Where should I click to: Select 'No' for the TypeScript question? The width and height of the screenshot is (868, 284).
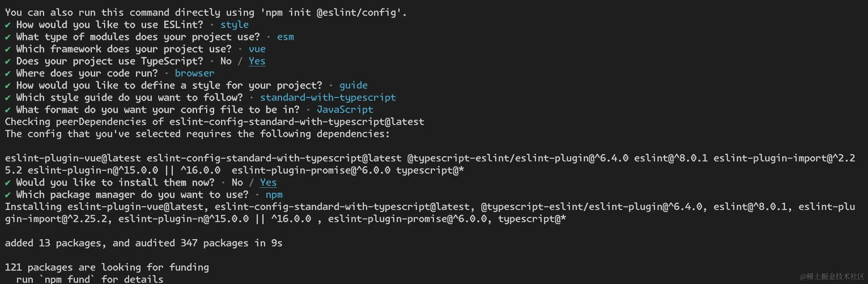click(x=226, y=61)
